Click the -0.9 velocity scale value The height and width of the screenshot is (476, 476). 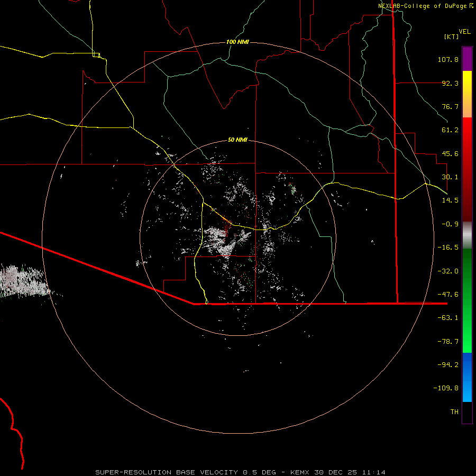pyautogui.click(x=450, y=224)
